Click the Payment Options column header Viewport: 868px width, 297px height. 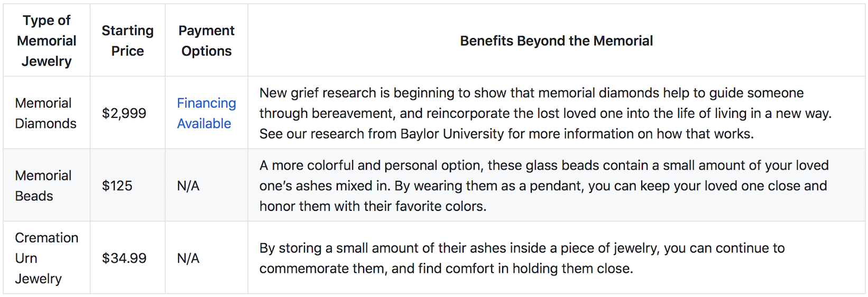tap(206, 41)
